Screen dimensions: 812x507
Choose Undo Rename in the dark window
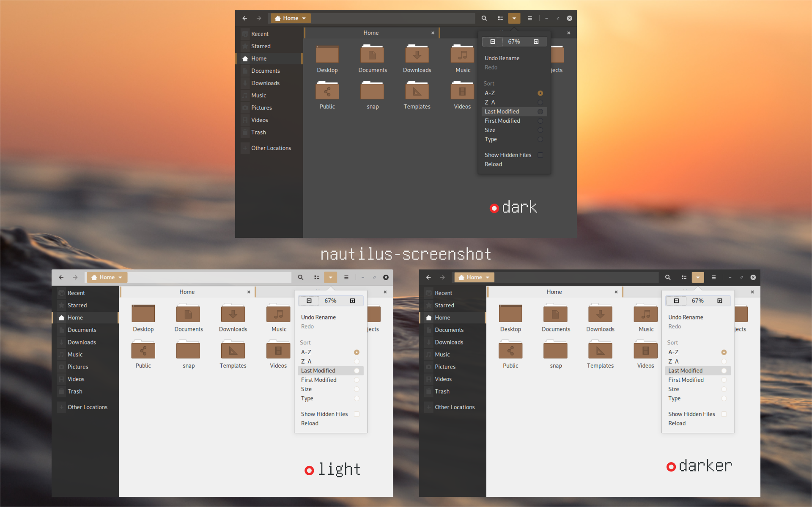514,58
